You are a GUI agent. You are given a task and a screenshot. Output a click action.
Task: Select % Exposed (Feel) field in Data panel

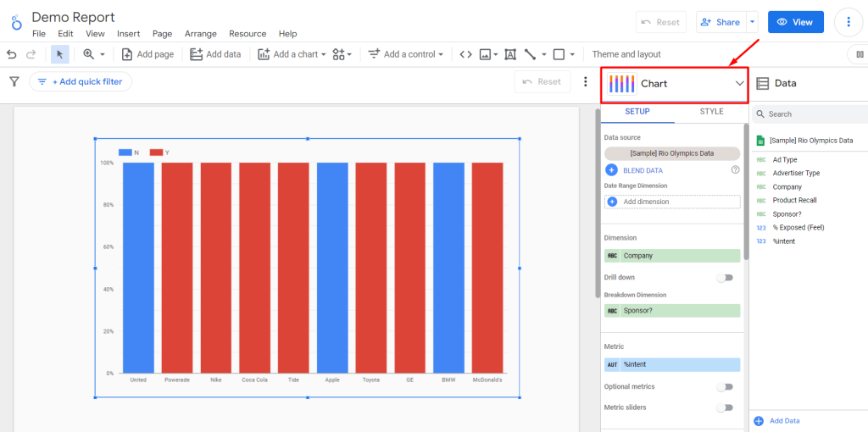tap(798, 227)
